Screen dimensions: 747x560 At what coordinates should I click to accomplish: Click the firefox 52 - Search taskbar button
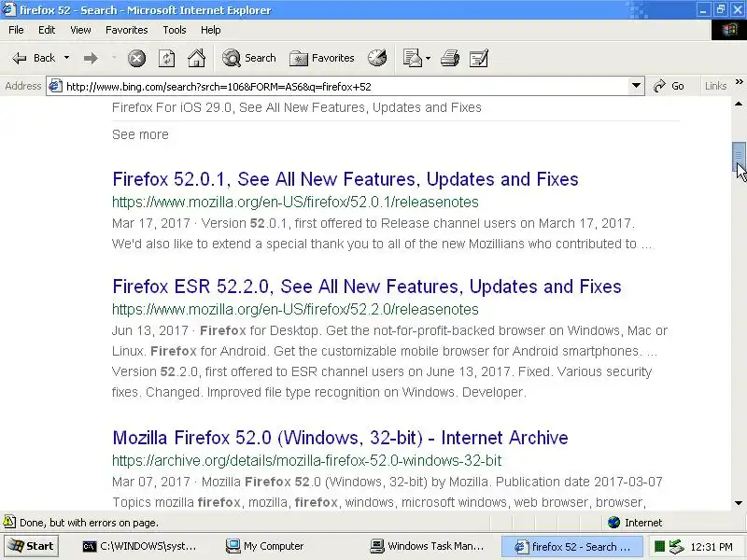571,546
